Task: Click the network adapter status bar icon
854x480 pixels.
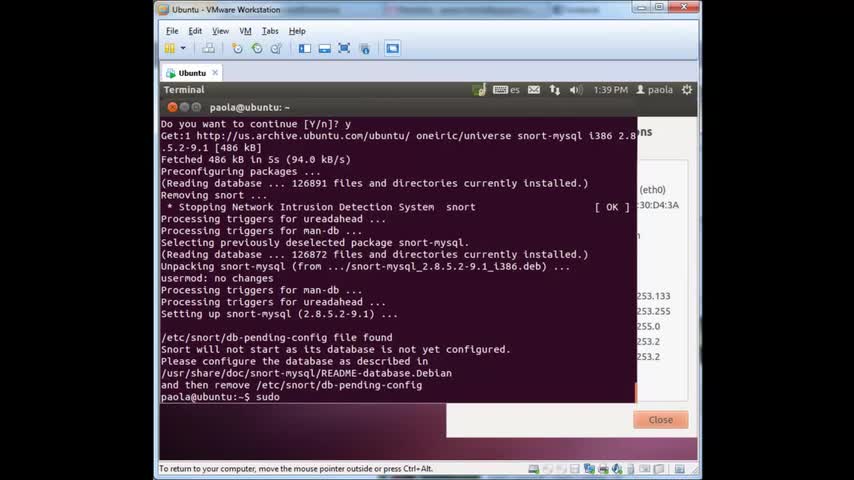Action: 589,469
